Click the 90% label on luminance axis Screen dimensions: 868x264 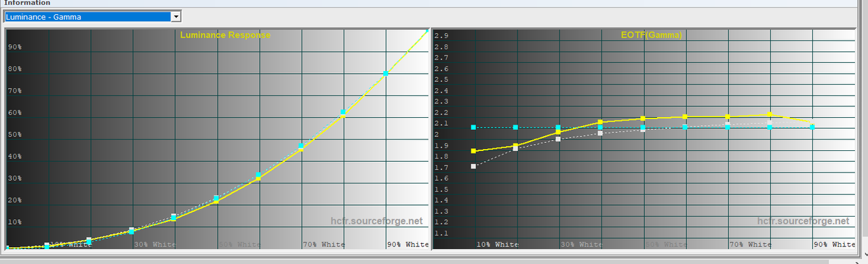15,47
